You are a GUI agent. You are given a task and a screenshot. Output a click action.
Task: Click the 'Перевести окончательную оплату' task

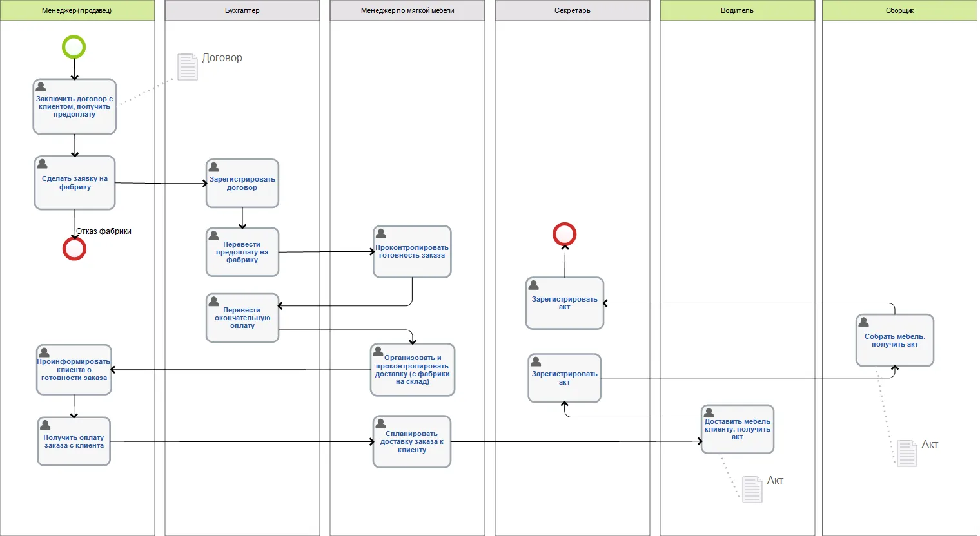[x=242, y=318]
